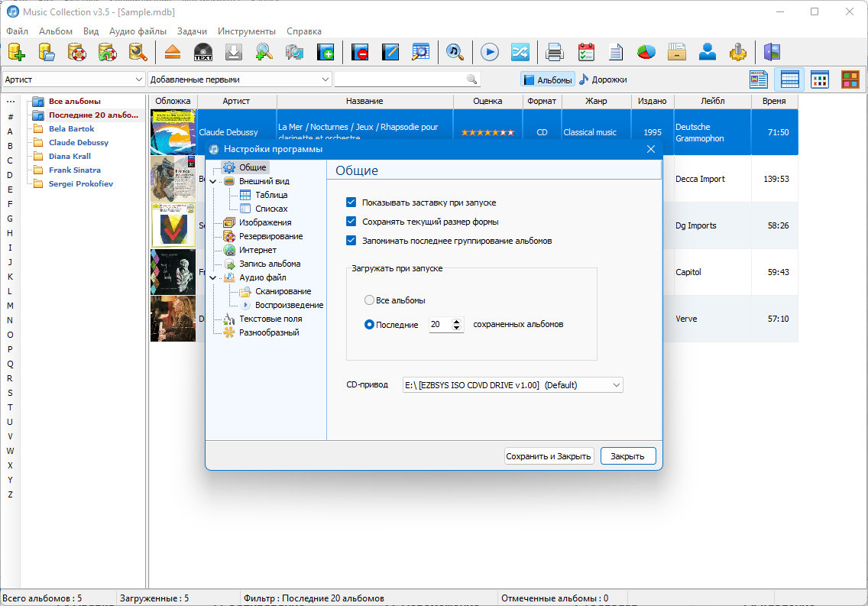Click the file drawer archive icon

coord(676,52)
